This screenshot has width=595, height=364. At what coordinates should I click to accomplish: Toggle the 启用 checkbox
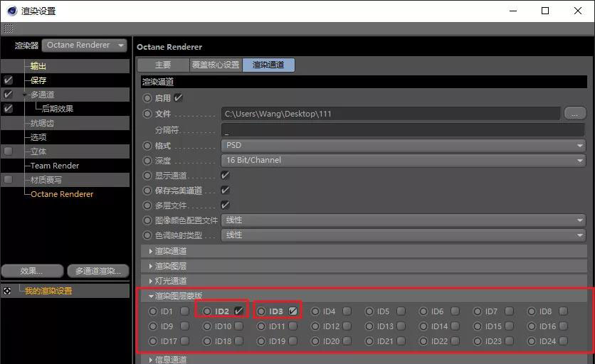coord(179,98)
